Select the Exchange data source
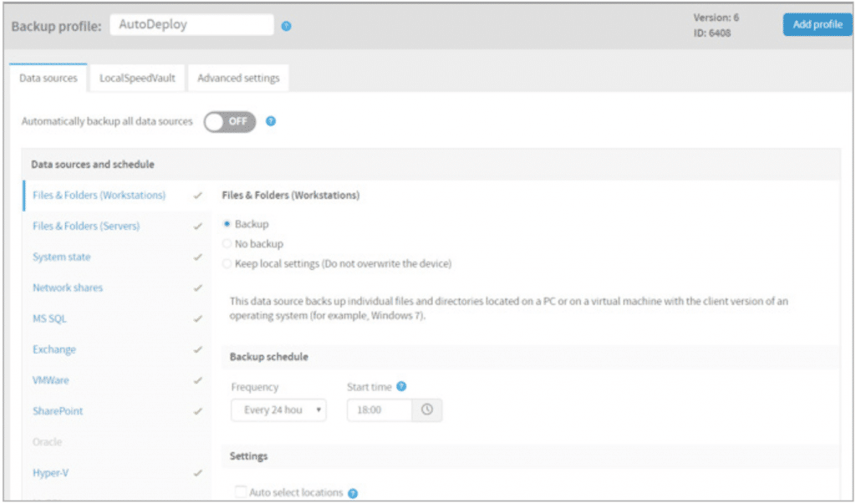Viewport: 856px width, 504px height. [54, 349]
